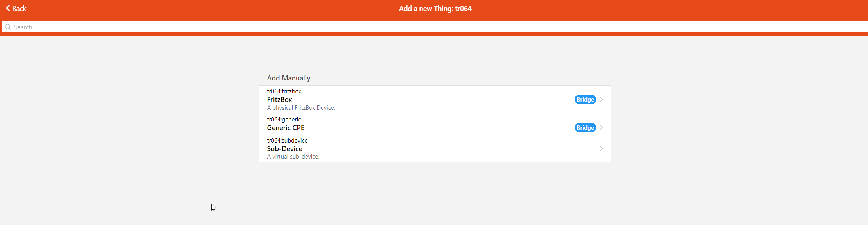Click the tr064:subdevice identifier text
Screen dimensions: 868x225
pos(287,141)
